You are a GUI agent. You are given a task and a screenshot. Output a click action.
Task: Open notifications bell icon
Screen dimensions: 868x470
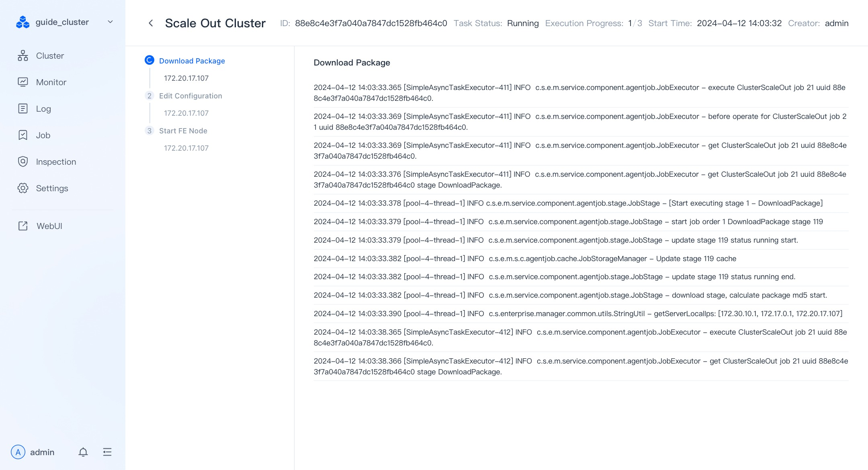coord(83,452)
